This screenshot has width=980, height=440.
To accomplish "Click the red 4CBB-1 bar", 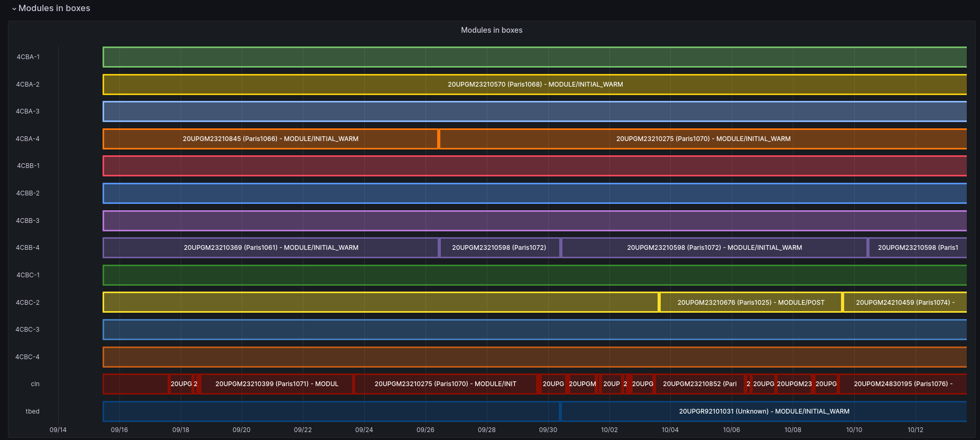I will tap(534, 166).
